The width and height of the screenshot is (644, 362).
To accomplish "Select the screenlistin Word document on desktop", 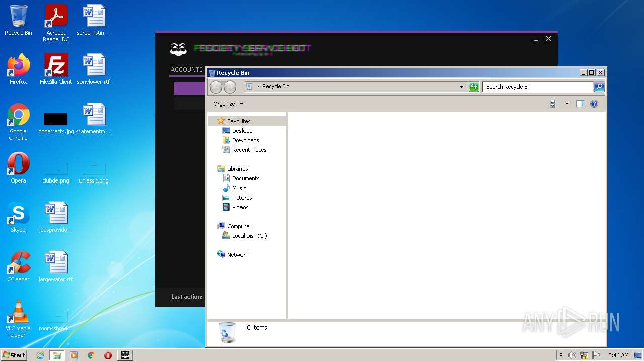I will [x=94, y=20].
